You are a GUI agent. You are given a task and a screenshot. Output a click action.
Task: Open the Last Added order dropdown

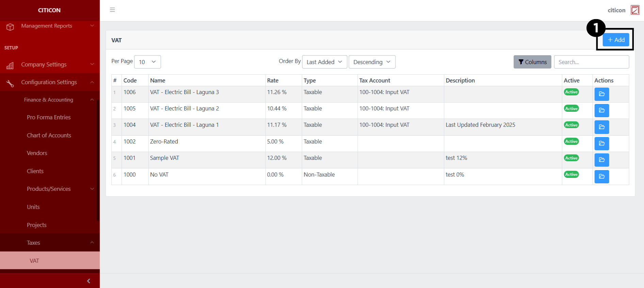pos(324,62)
